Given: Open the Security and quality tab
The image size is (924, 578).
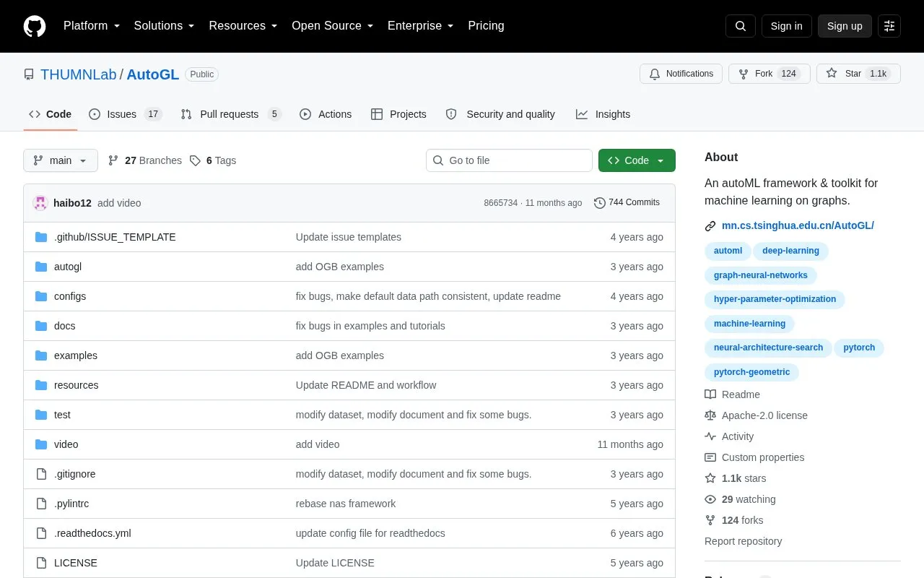Looking at the screenshot, I should [x=500, y=114].
